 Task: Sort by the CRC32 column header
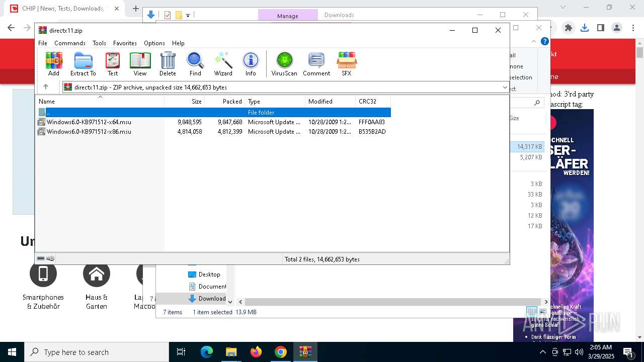pyautogui.click(x=373, y=102)
